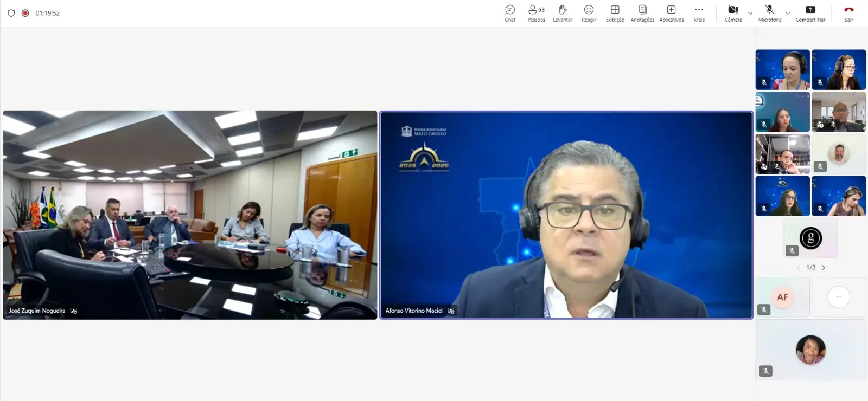This screenshot has width=868, height=401.
Task: Open the Aplicativos apps menu
Action: 671,13
